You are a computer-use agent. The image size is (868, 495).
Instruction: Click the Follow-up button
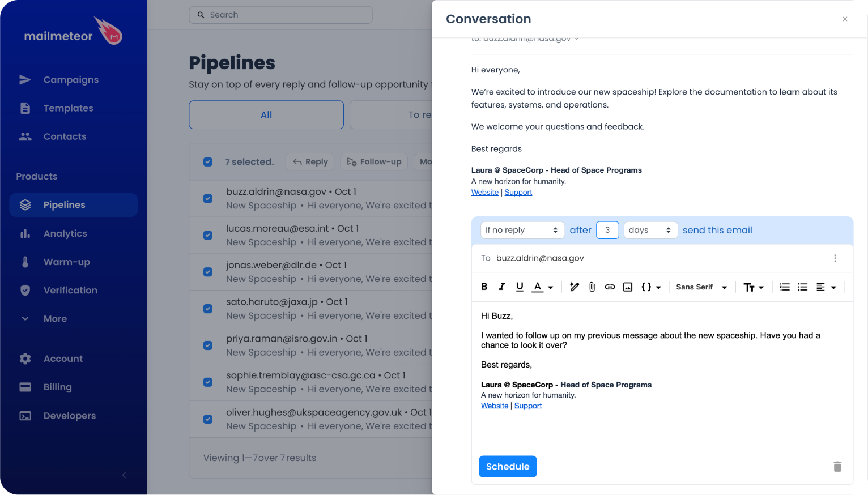pyautogui.click(x=374, y=162)
